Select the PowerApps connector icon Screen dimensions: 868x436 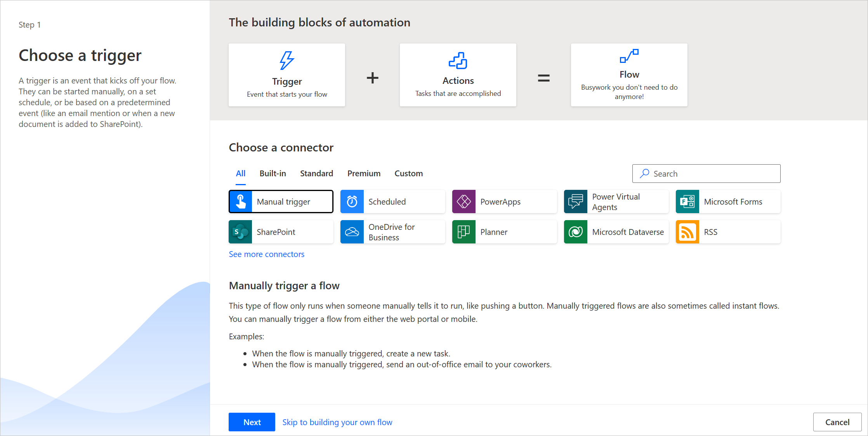(464, 201)
